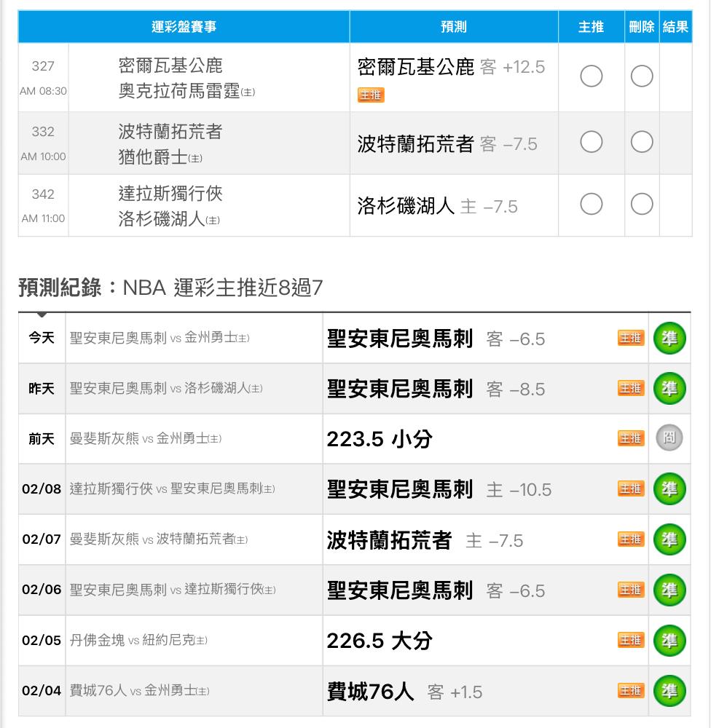Select 主推 radio for game 327 公鹿
Viewport: 719px width, 728px height.
591,76
